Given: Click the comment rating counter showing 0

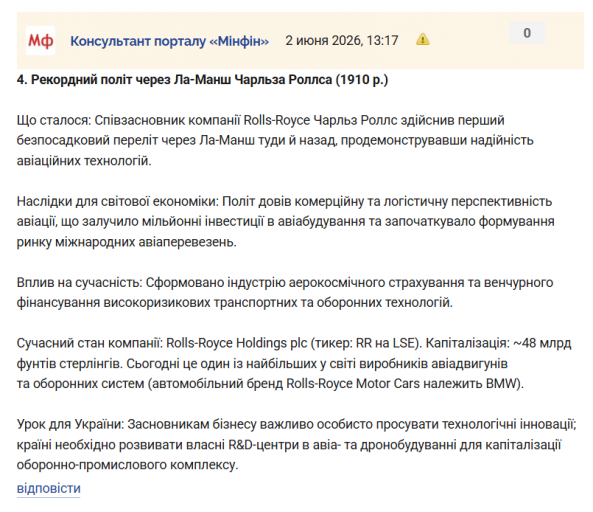Looking at the screenshot, I should [527, 33].
